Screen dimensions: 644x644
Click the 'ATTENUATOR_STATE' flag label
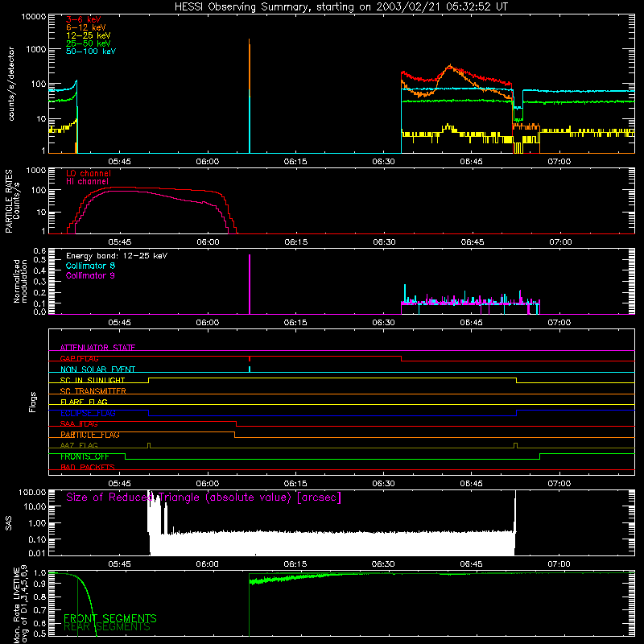coord(97,348)
